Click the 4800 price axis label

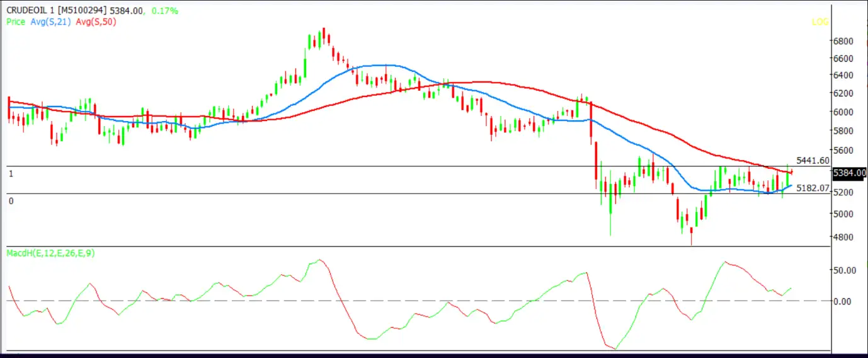point(843,237)
